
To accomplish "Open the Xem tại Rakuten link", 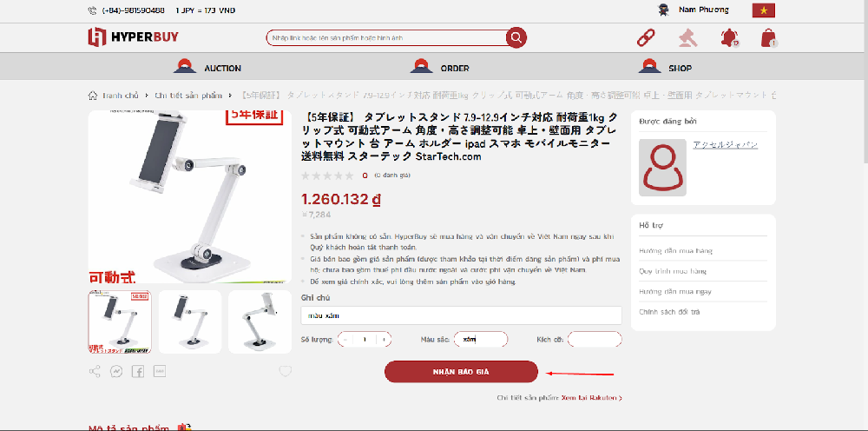I will pos(592,398).
